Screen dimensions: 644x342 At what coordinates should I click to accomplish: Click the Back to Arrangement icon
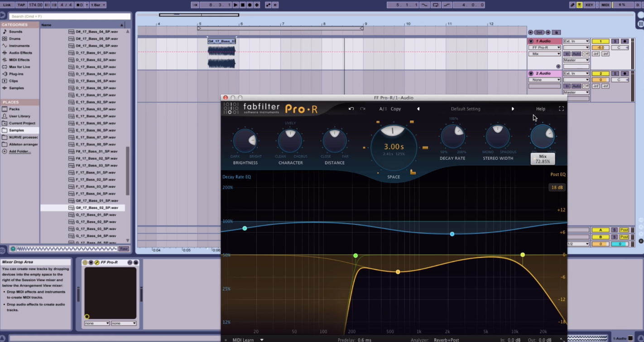(275, 5)
